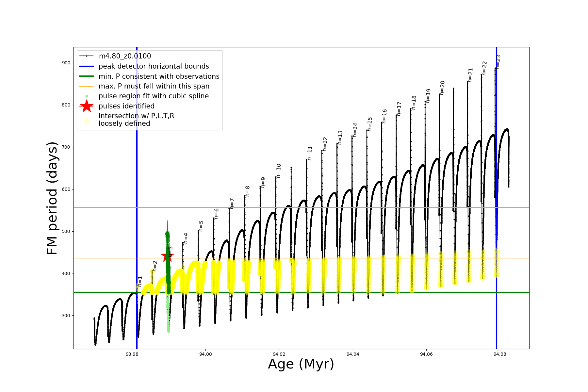Viewport: 588px width, 392px height.
Task: Click the orange line swatch in the legend
Action: pyautogui.click(x=87, y=86)
